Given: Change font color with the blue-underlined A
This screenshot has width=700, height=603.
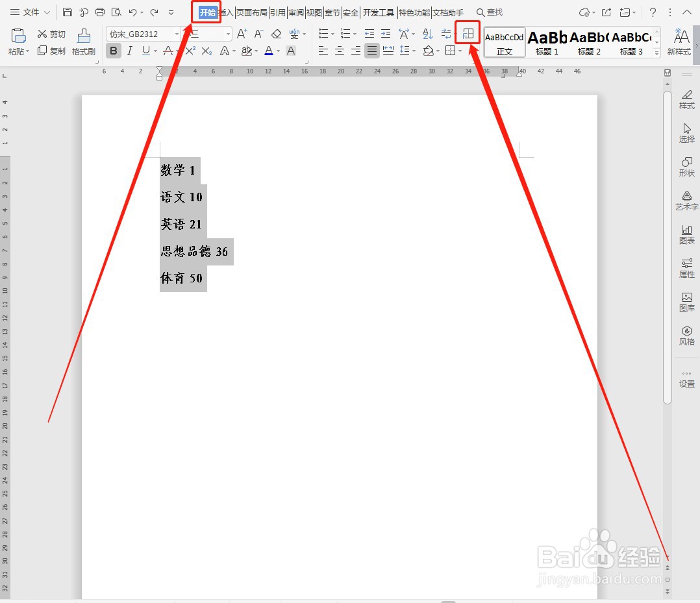Looking at the screenshot, I should (269, 51).
